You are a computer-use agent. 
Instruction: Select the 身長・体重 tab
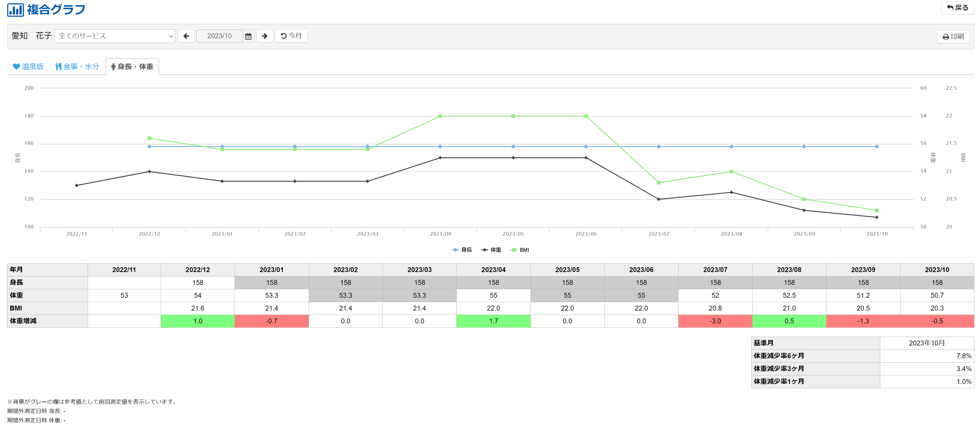click(x=132, y=67)
